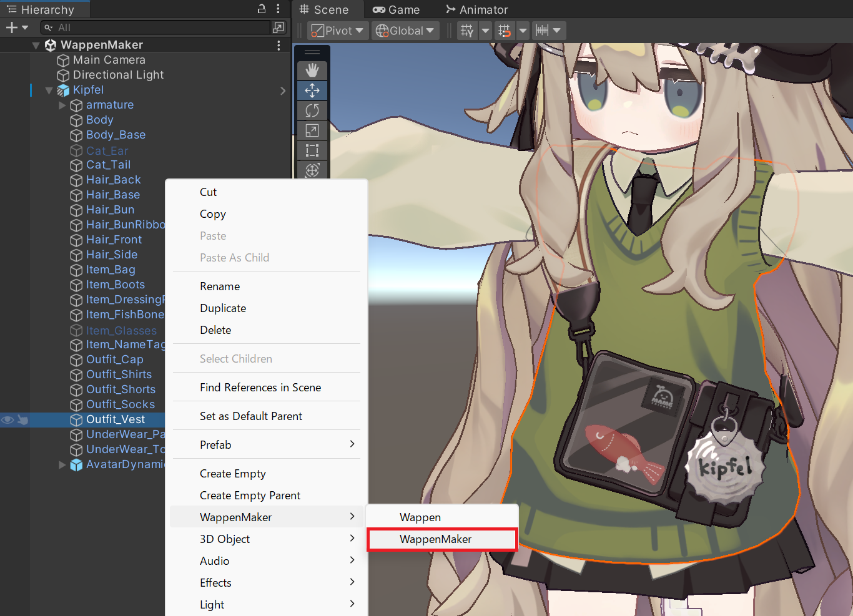The width and height of the screenshot is (853, 616).
Task: Click the Unity scene icon beside WappenMaker
Action: 51,45
